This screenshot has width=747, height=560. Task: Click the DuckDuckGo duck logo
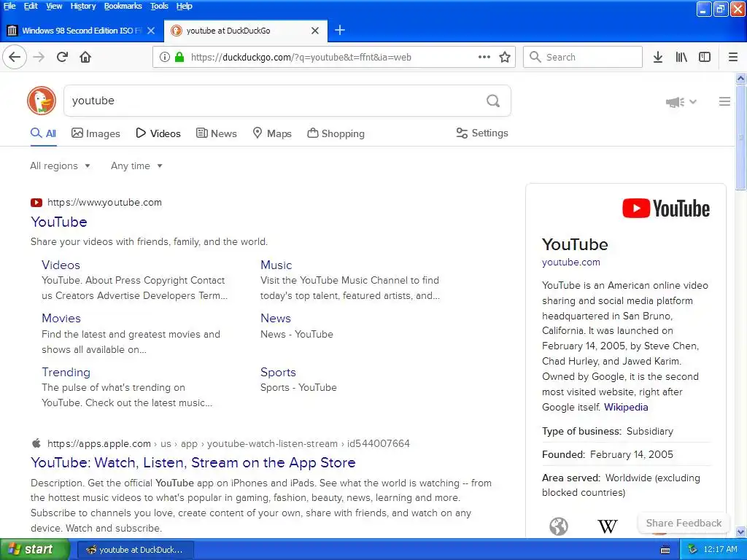42,101
